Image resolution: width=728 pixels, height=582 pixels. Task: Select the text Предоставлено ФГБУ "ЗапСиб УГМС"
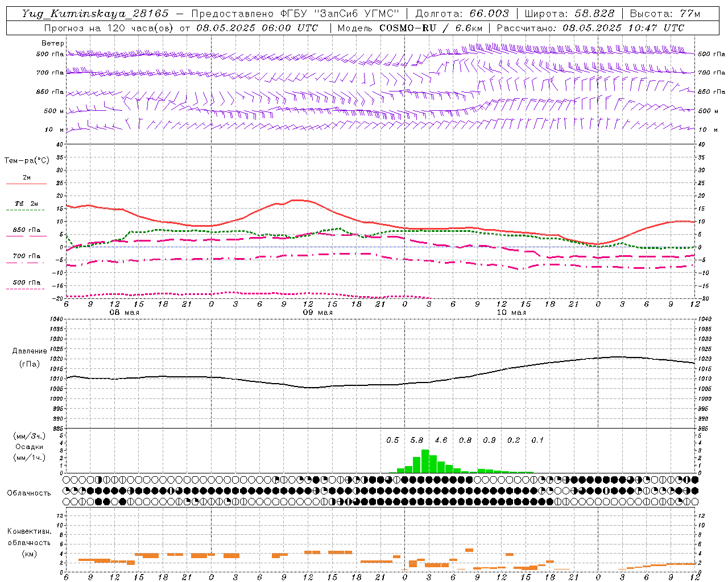295,14
